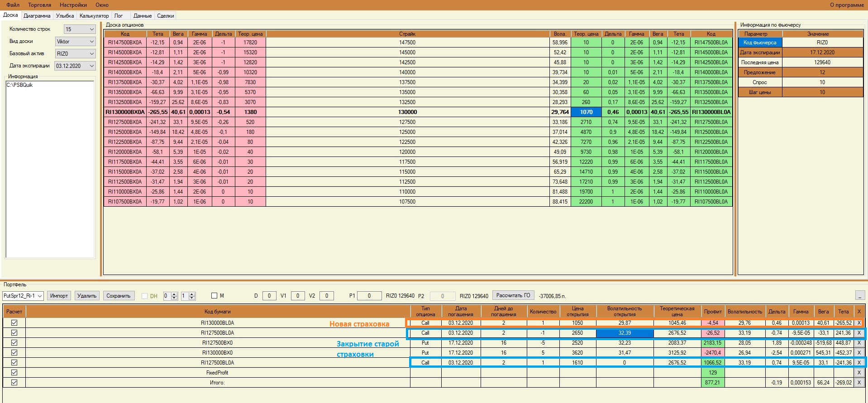This screenshot has height=403, width=868.
Task: Open the Вид доски dropdown showing Viktor
Action: [x=76, y=42]
